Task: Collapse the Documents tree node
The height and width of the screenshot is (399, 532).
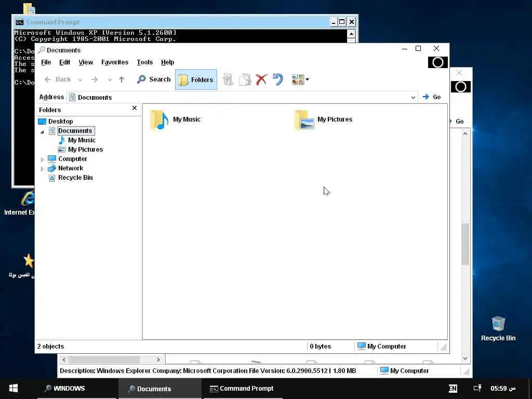Action: (x=42, y=131)
